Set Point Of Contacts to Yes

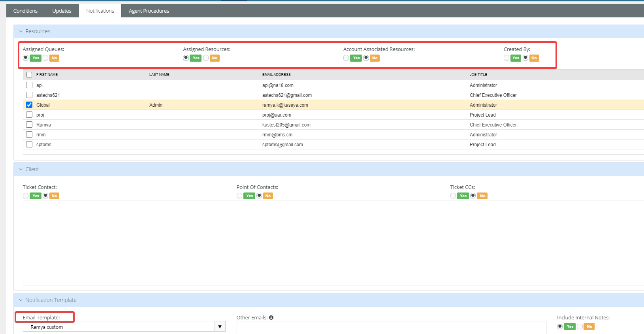point(239,196)
